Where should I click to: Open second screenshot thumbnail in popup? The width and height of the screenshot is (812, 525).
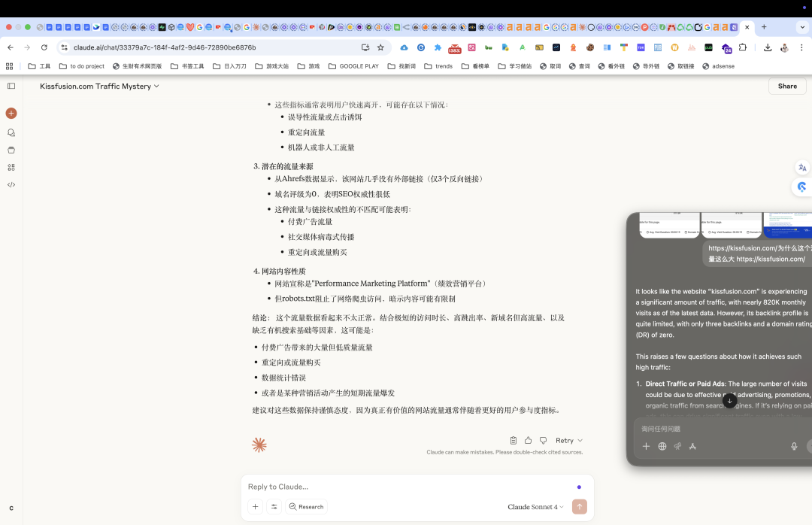point(732,225)
